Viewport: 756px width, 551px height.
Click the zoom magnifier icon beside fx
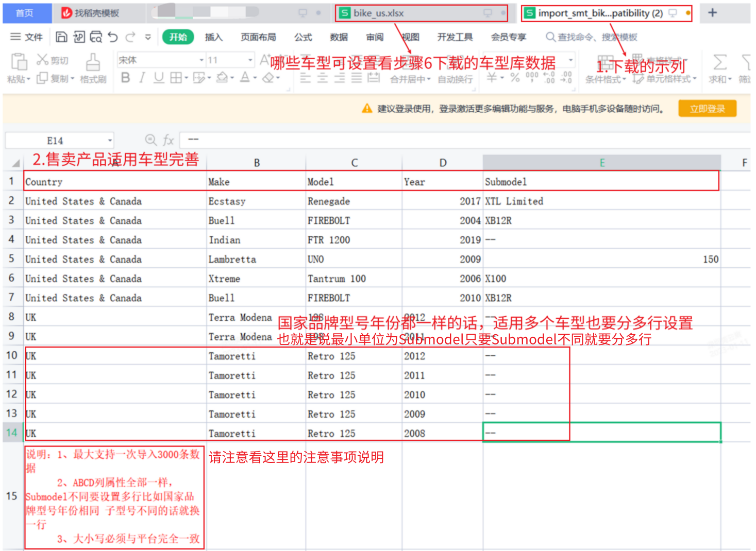(x=150, y=140)
